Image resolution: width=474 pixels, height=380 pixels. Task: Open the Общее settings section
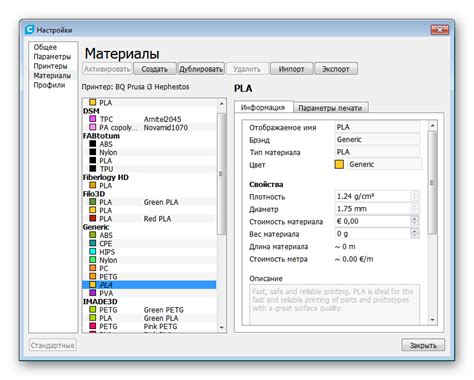coord(45,47)
